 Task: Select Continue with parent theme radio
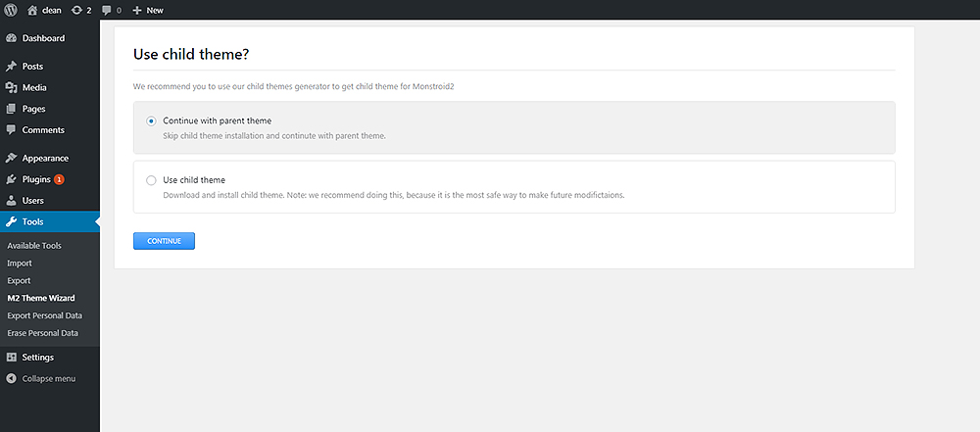tap(151, 121)
